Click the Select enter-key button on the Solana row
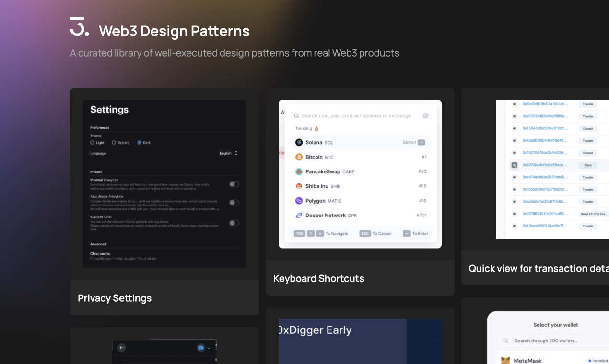609x364 pixels. tap(421, 142)
